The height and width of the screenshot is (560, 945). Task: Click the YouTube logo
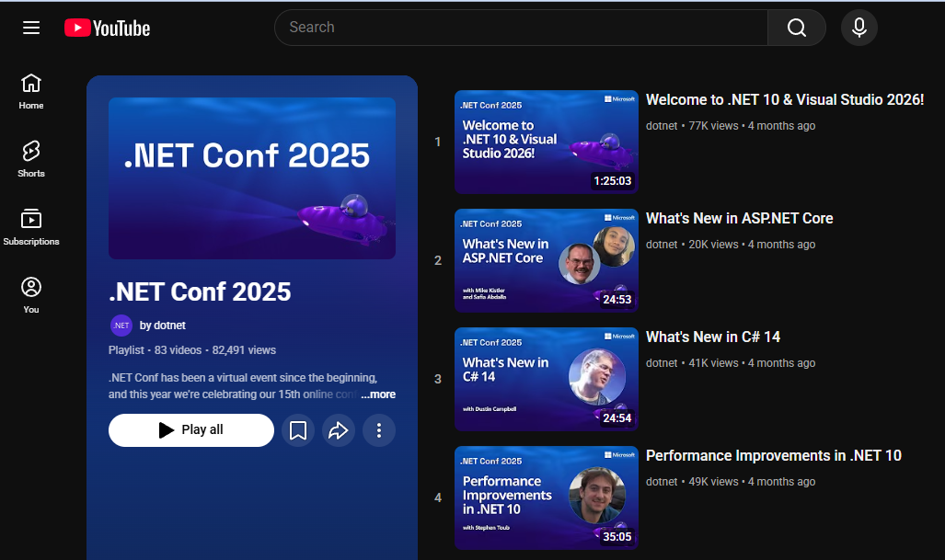tap(106, 28)
